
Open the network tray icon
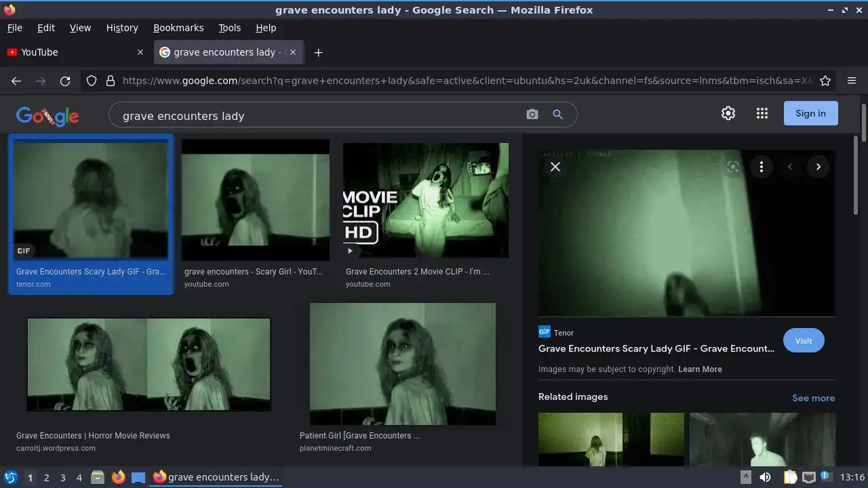[x=808, y=477]
